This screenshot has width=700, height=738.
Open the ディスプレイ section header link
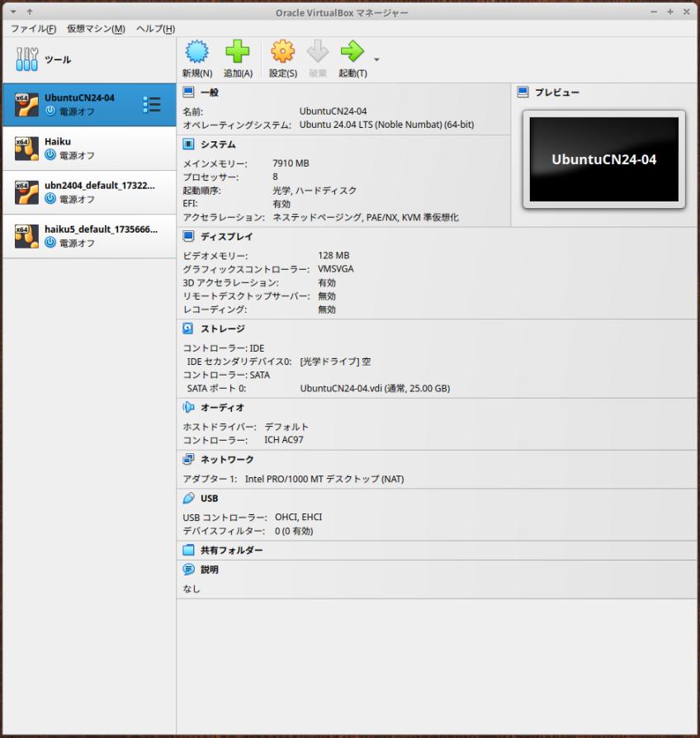226,237
